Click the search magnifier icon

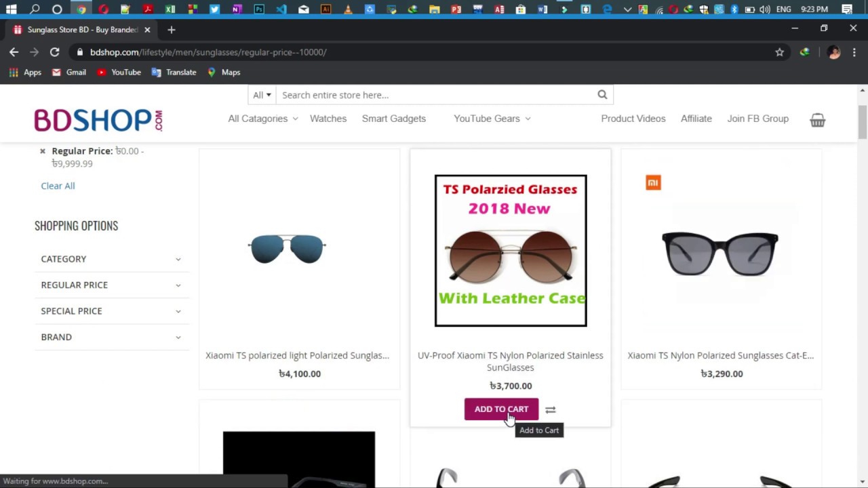(x=602, y=95)
